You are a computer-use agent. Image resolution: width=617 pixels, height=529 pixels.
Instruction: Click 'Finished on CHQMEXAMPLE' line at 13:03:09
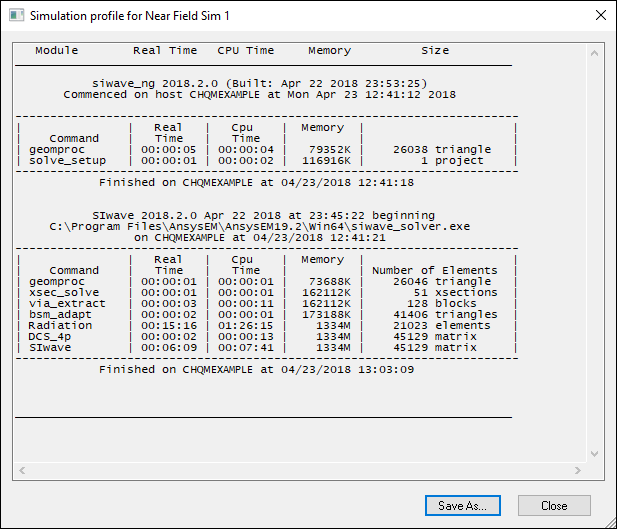(256, 370)
